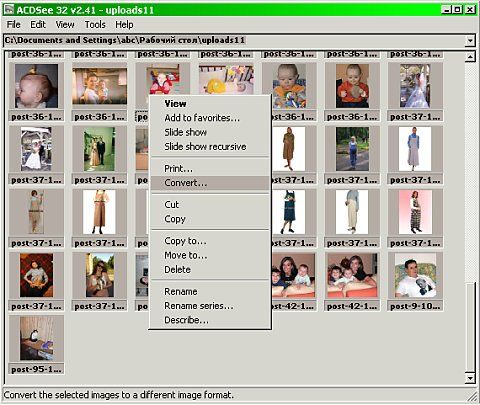This screenshot has height=405, width=480.
Task: Expand the folder path dropdown arrow
Action: tap(470, 41)
